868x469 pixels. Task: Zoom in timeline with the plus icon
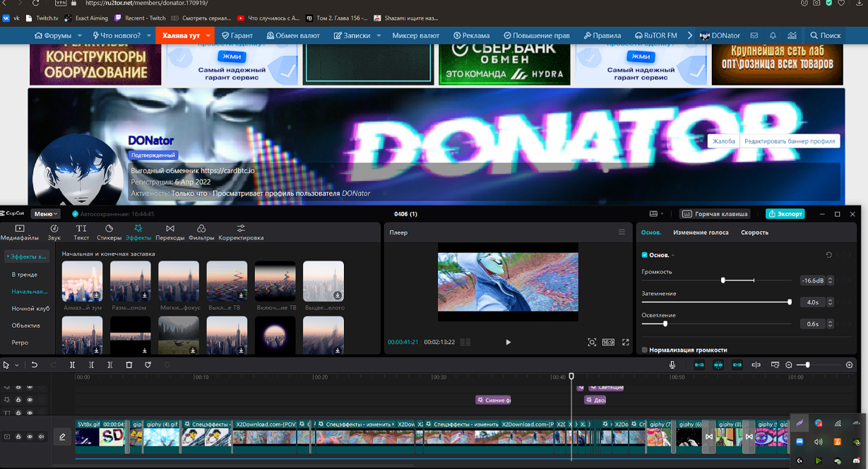tap(849, 365)
